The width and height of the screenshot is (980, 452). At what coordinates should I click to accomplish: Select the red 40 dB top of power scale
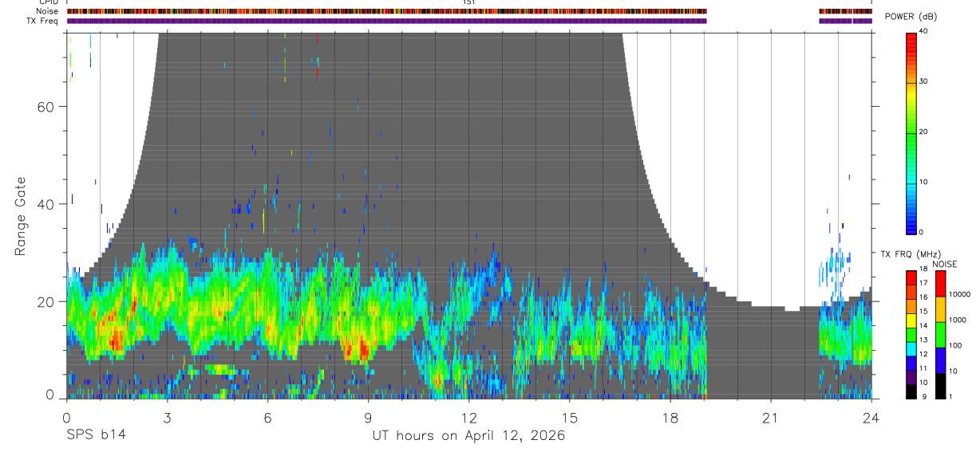click(x=911, y=35)
